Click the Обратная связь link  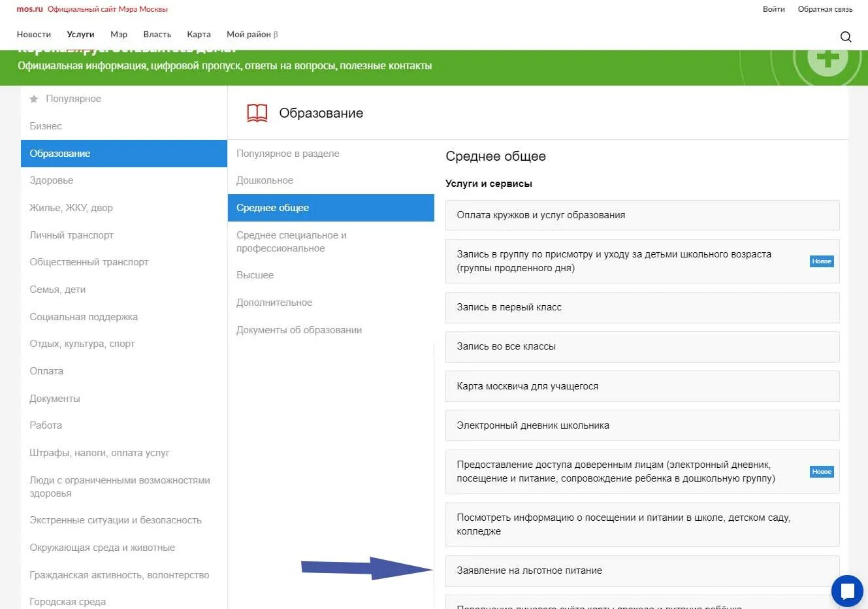[x=825, y=9]
